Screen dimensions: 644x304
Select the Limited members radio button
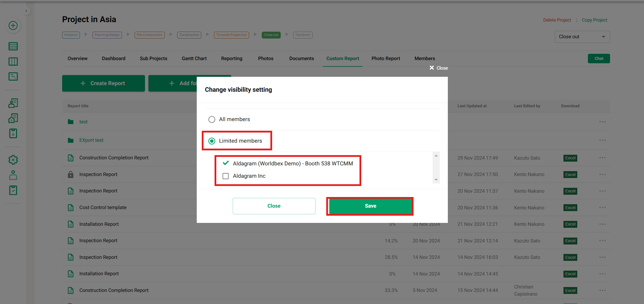click(x=212, y=141)
